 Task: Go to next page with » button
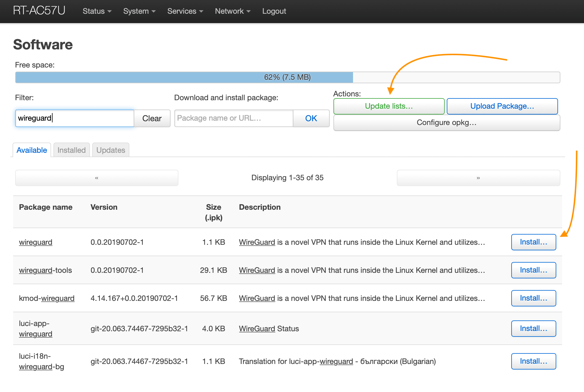tap(478, 178)
